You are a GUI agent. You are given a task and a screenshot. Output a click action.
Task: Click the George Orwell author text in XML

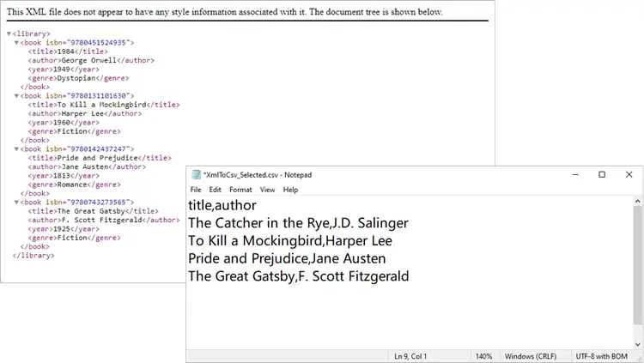click(x=88, y=60)
